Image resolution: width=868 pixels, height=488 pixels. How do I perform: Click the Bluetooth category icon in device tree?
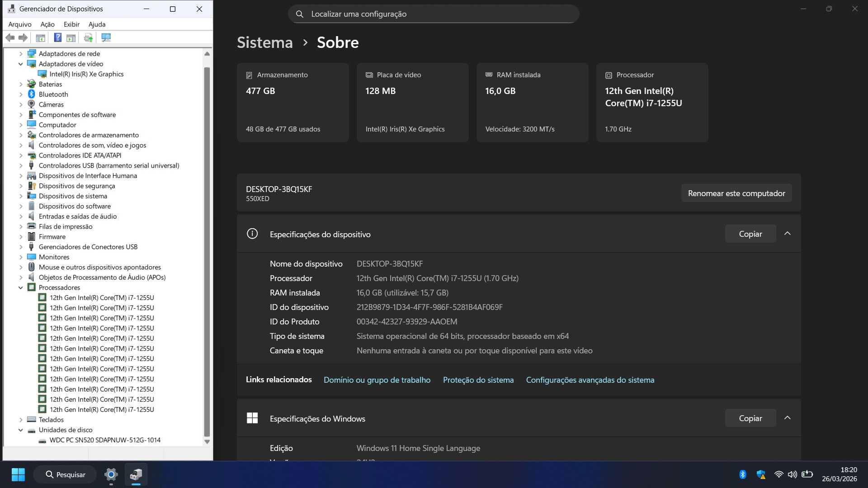click(x=31, y=94)
